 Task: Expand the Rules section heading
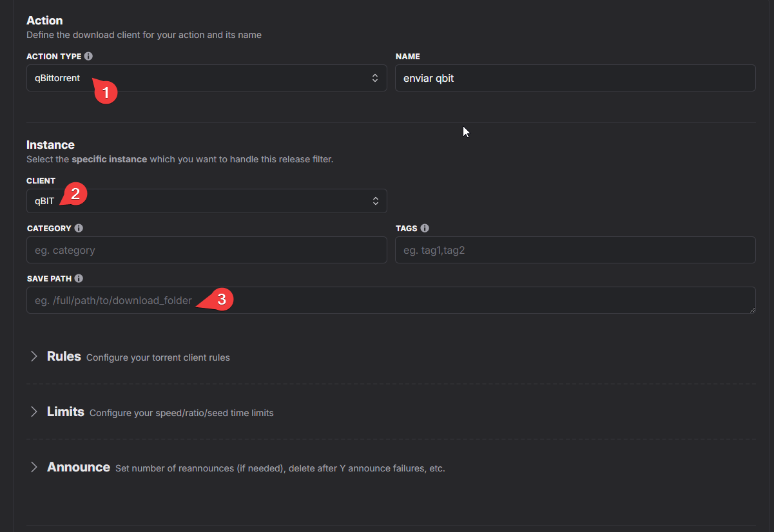(64, 356)
